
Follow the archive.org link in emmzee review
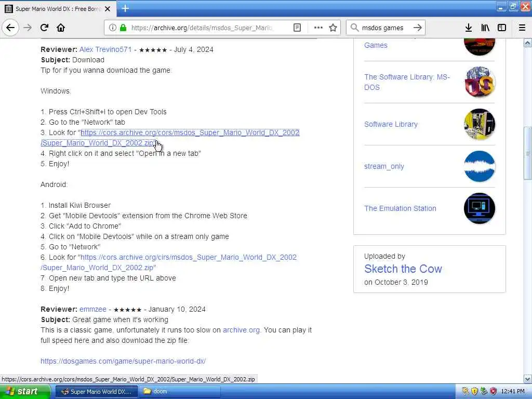pyautogui.click(x=241, y=330)
